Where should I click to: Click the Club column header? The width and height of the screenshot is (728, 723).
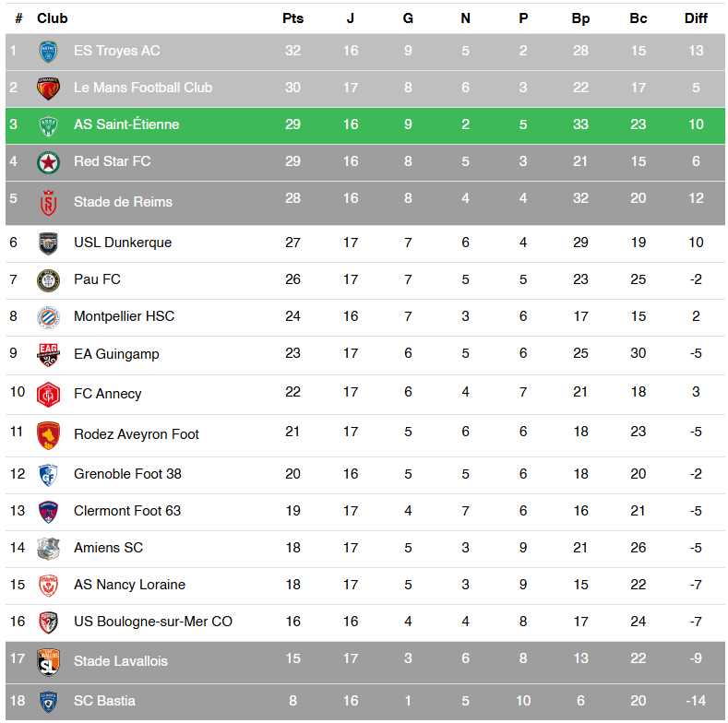click(53, 18)
